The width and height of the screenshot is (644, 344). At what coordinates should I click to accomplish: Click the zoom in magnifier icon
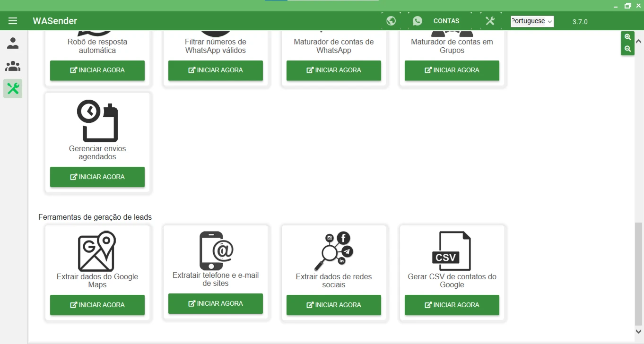627,37
